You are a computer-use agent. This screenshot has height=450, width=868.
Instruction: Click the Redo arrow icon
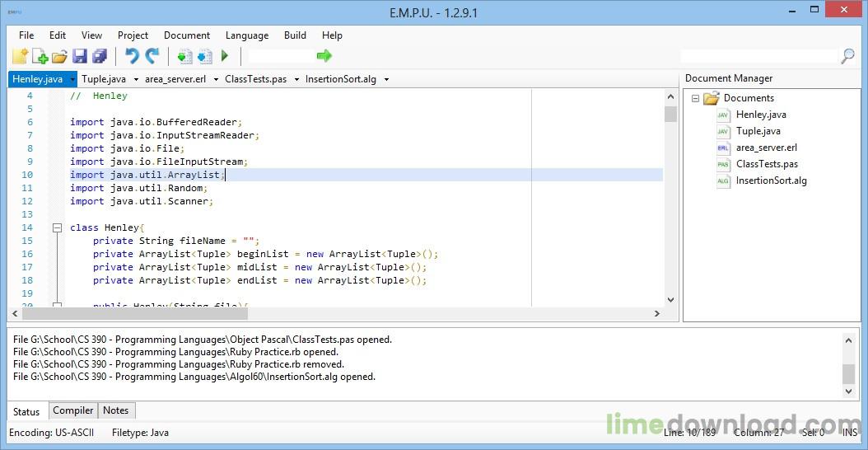pyautogui.click(x=152, y=56)
